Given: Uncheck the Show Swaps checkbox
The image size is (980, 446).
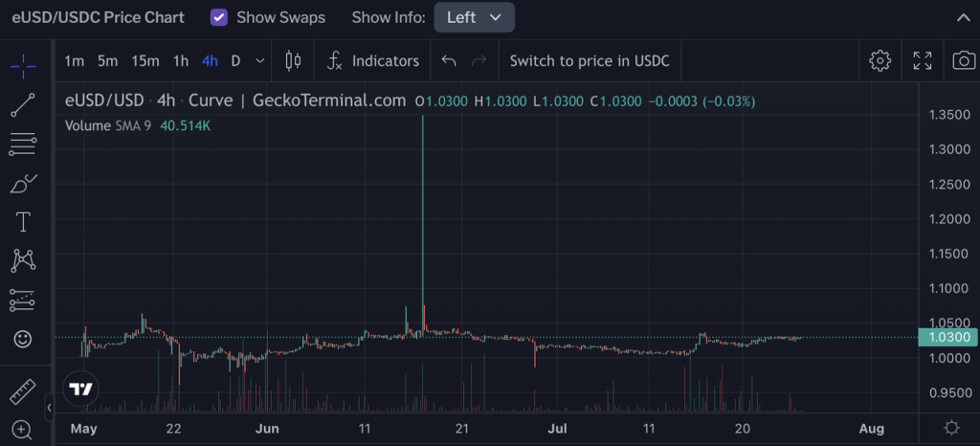Looking at the screenshot, I should tap(219, 17).
